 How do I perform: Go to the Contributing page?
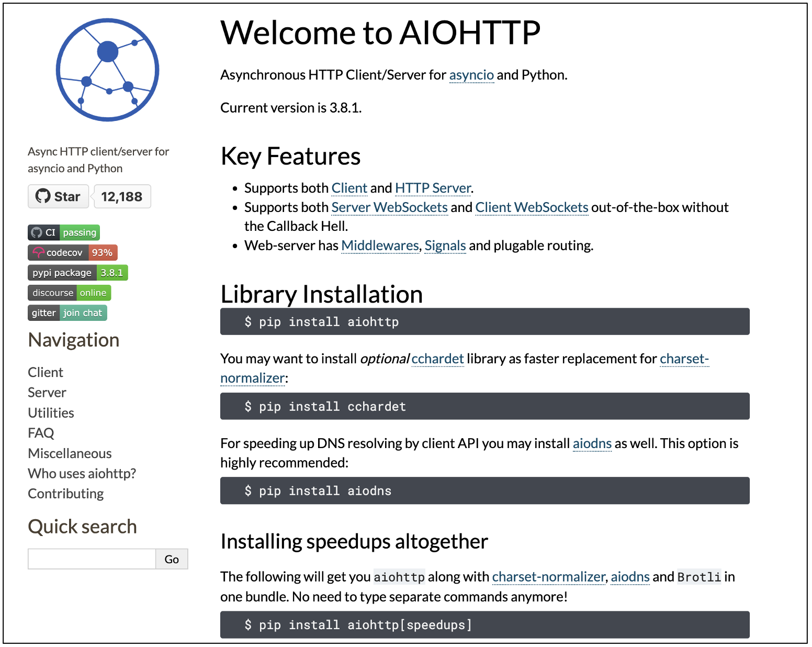pyautogui.click(x=66, y=494)
